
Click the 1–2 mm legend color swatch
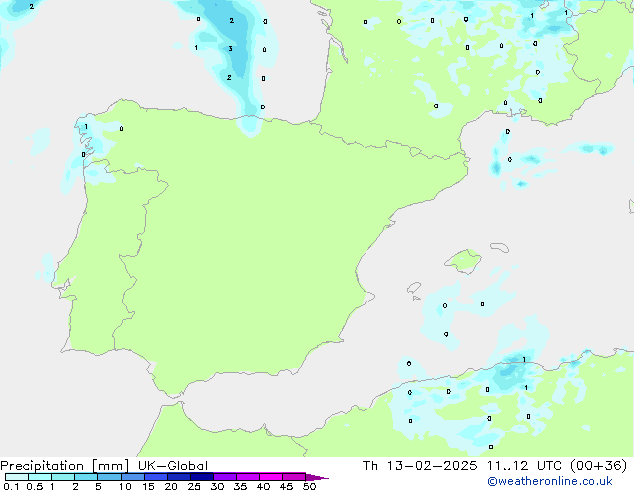63,477
